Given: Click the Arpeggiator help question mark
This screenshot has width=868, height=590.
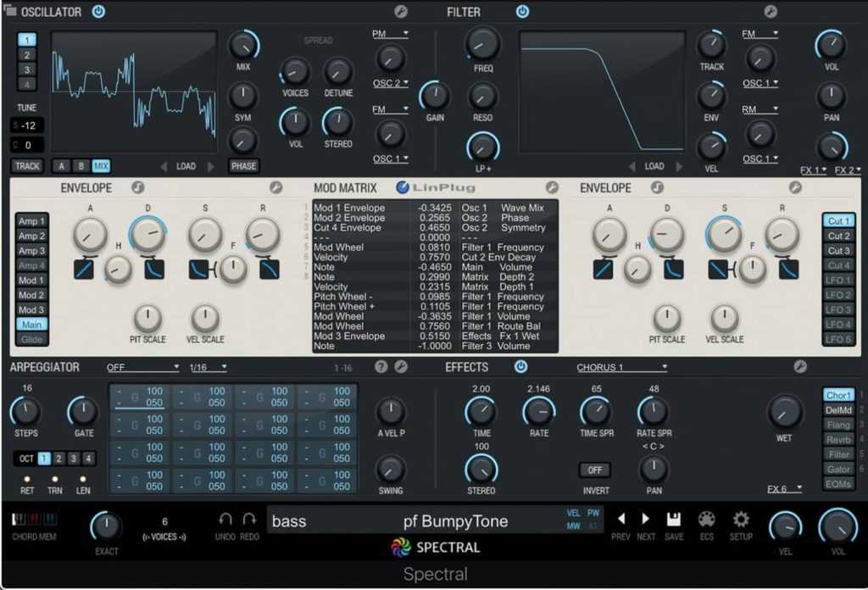Looking at the screenshot, I should coord(381,367).
